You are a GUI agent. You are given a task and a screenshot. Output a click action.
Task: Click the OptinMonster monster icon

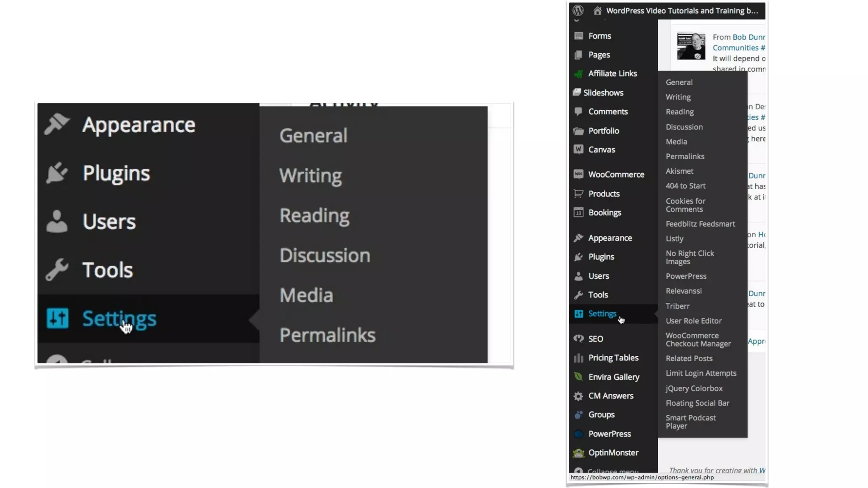(x=579, y=452)
